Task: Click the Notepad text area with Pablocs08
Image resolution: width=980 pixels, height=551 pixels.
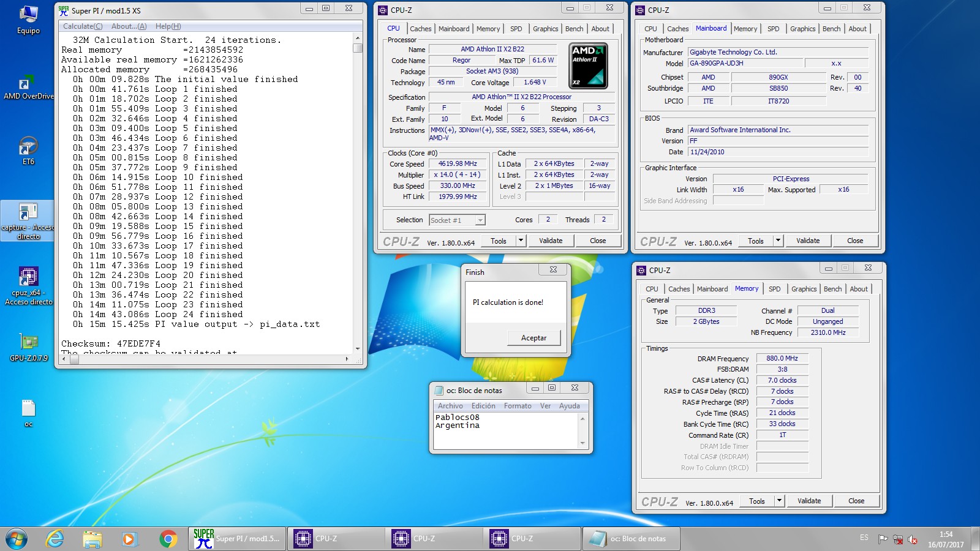Action: (506, 430)
